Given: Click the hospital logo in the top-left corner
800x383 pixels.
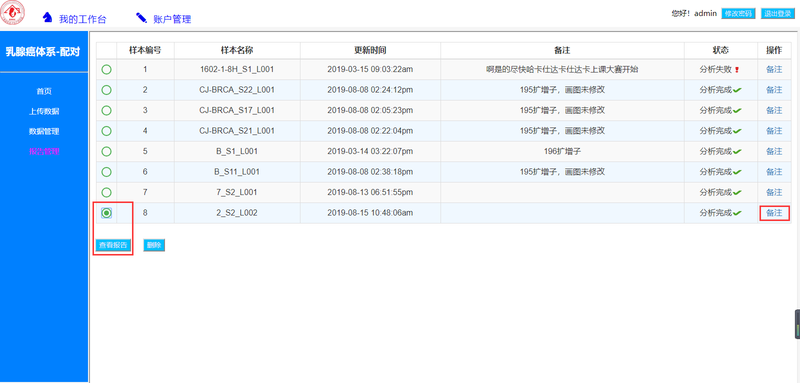Looking at the screenshot, I should click(x=13, y=13).
